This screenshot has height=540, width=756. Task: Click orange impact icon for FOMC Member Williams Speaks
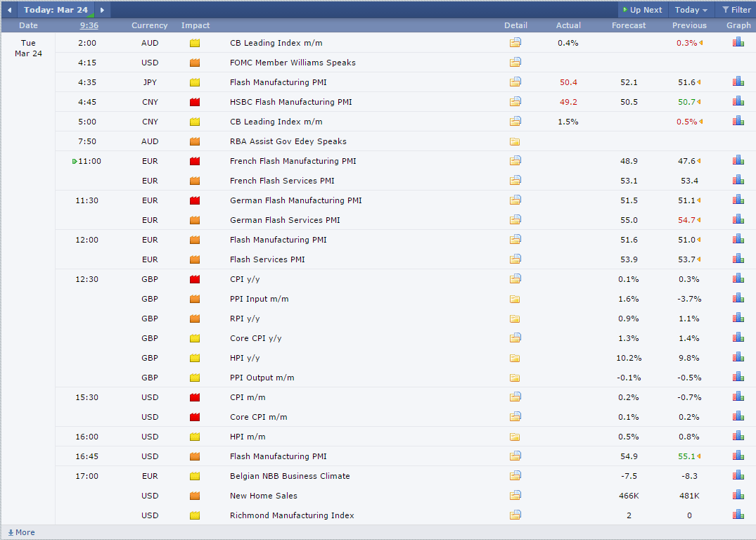195,63
